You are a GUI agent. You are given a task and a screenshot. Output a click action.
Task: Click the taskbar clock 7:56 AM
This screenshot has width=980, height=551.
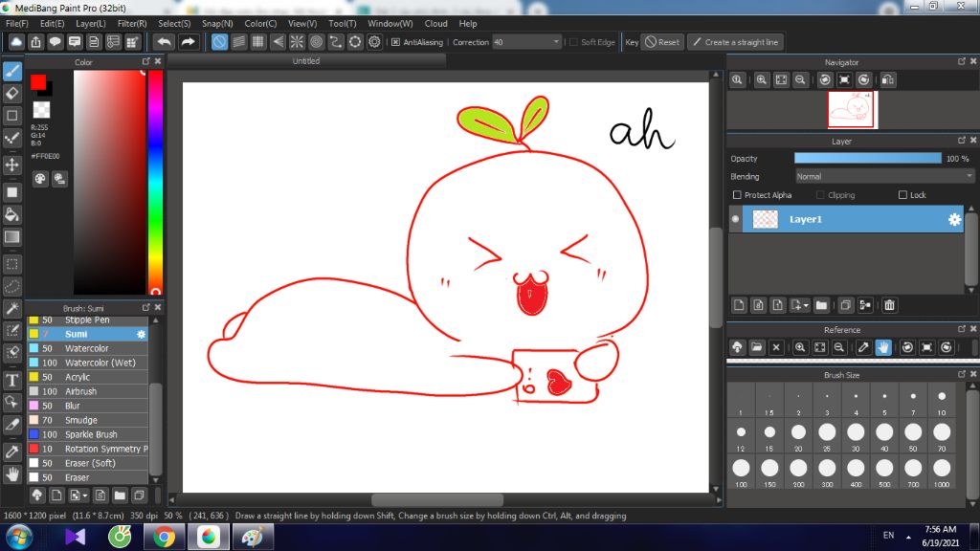tap(940, 529)
